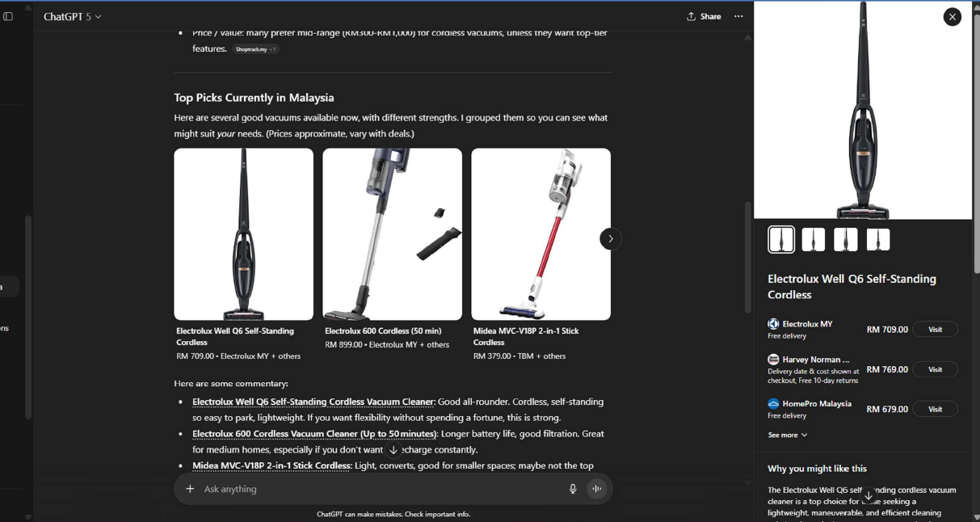Visit HomePro Malaysia store at RM 679.00
Screen dimensions: 980x522
pyautogui.click(x=936, y=409)
